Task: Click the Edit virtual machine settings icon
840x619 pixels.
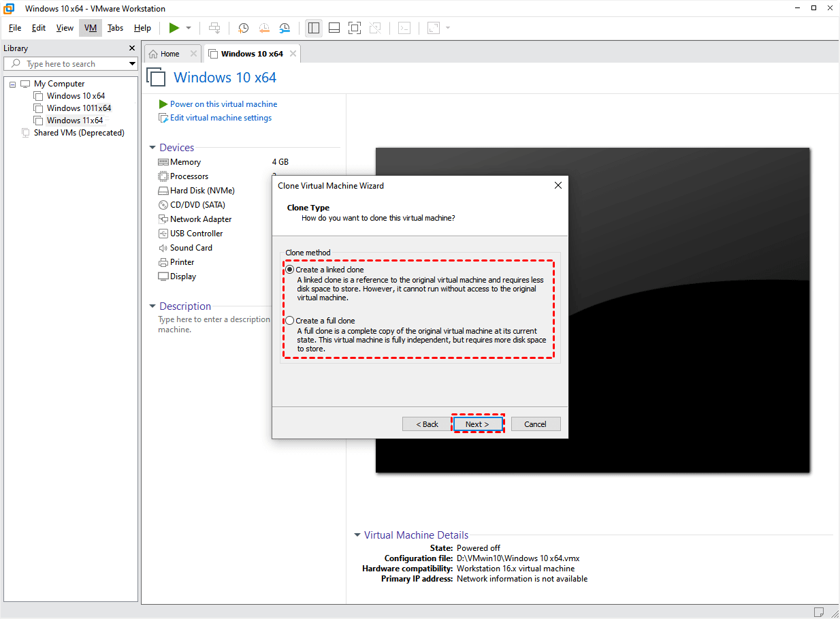Action: click(x=163, y=118)
